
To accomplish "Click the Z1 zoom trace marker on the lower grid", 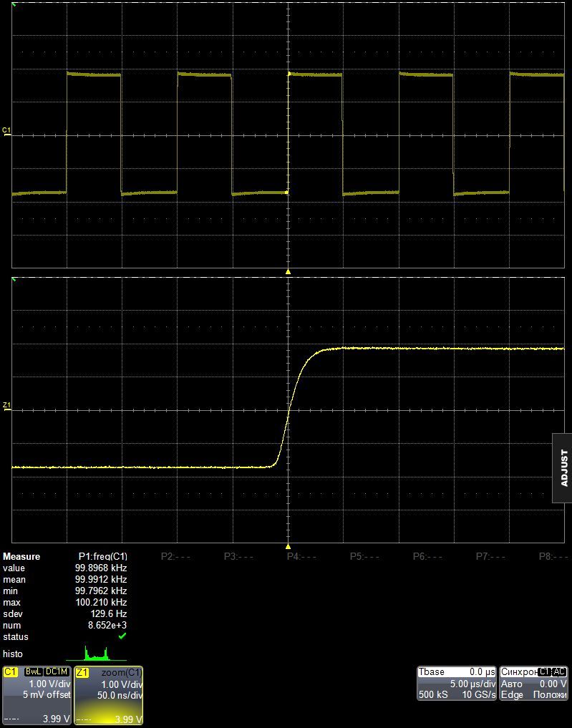I will (x=6, y=407).
